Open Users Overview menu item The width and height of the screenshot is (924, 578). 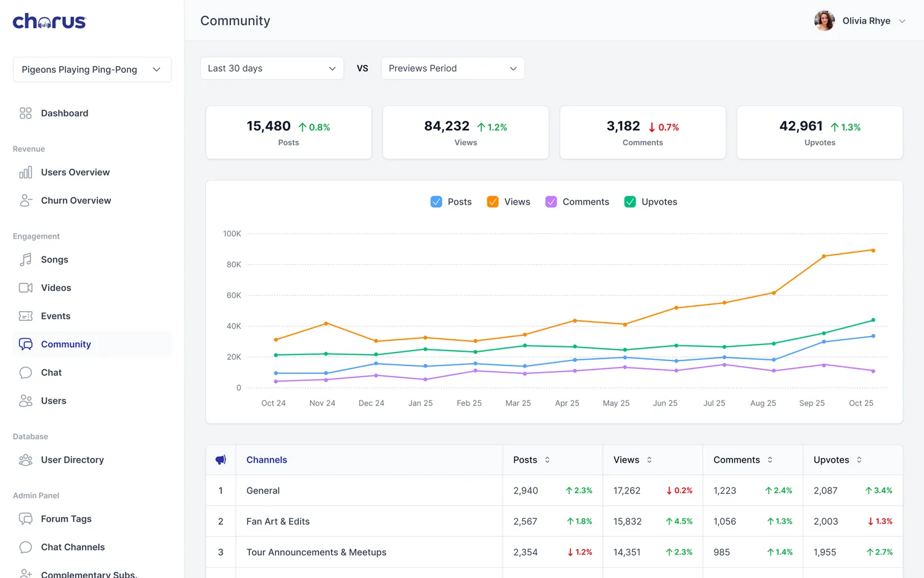point(92,173)
